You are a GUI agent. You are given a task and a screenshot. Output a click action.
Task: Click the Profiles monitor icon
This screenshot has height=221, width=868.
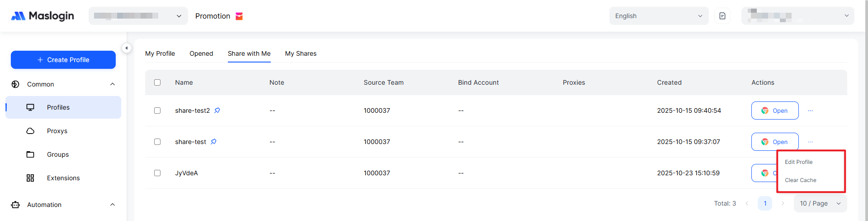30,107
